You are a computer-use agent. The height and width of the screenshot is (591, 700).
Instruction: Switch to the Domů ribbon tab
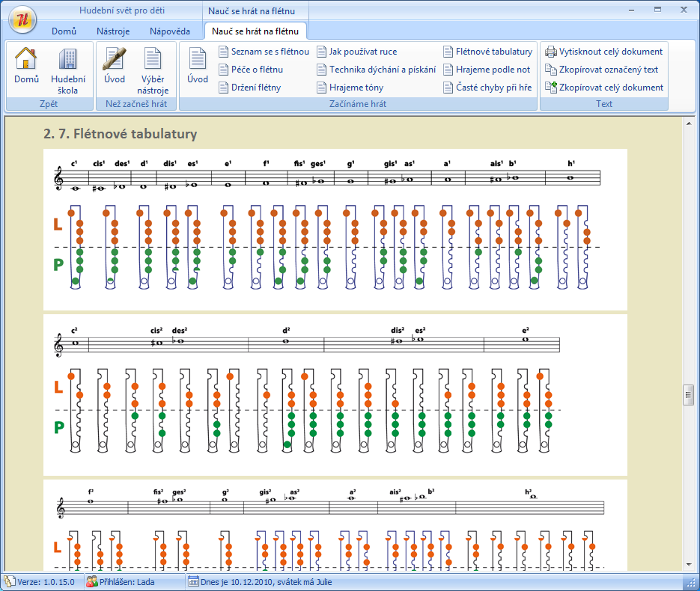click(64, 31)
